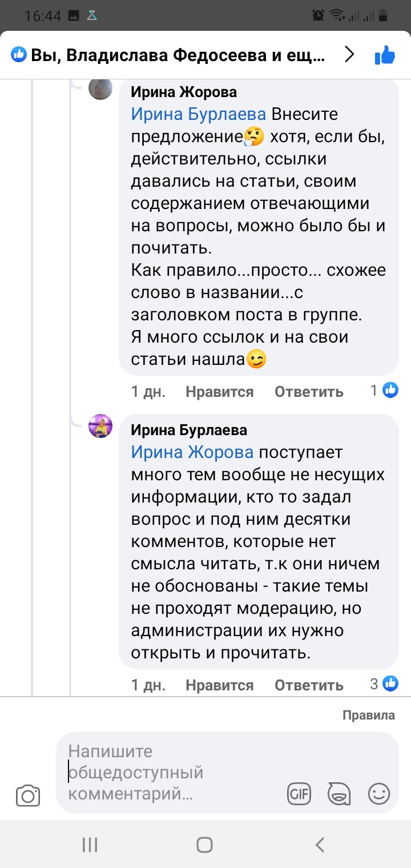Like Ирина Бурлаева's comment via Нравится
Viewport: 411px width, 868px height.
219,685
